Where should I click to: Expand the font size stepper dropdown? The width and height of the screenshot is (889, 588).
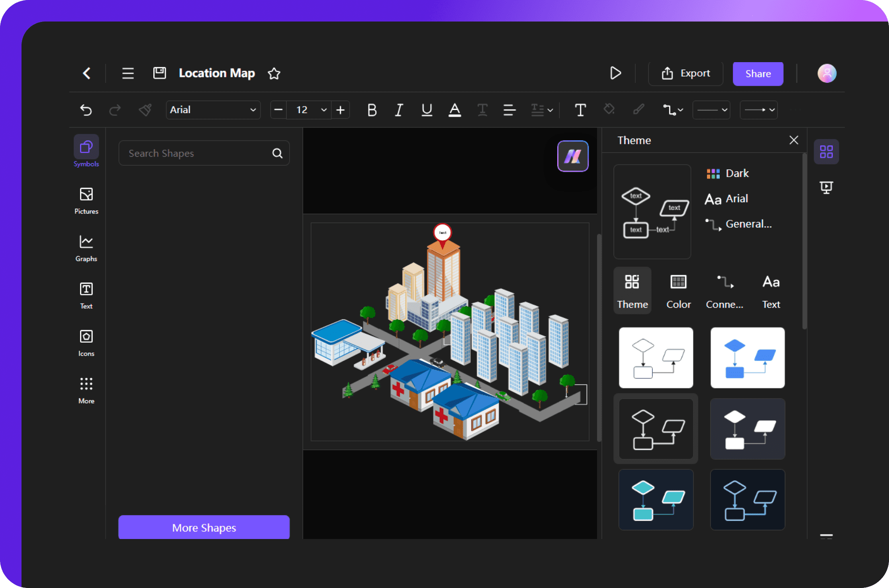(x=321, y=110)
